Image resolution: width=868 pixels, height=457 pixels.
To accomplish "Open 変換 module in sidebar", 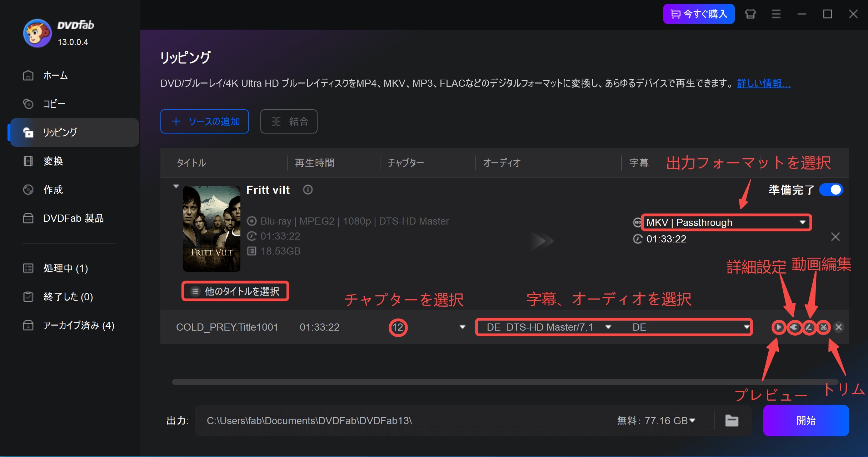I will (74, 161).
